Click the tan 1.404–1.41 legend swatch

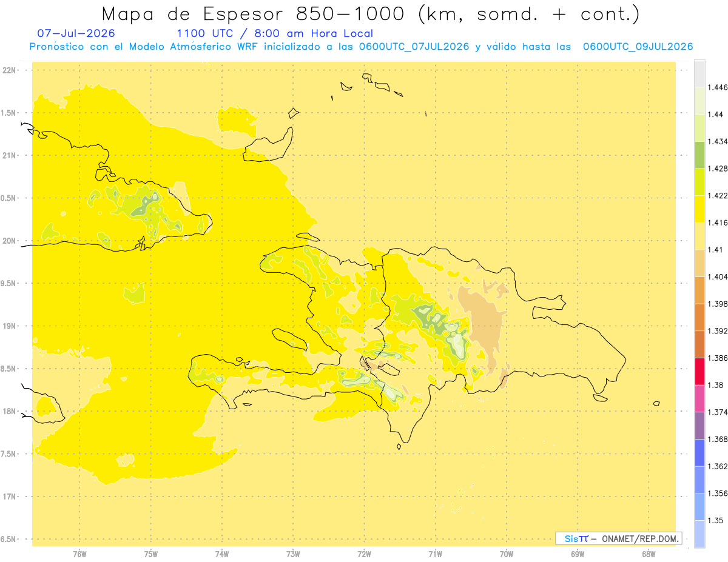tap(699, 263)
